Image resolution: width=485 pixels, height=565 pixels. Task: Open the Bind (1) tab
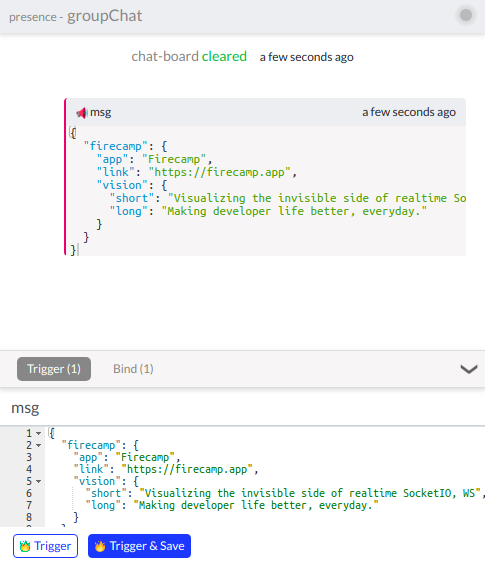133,369
